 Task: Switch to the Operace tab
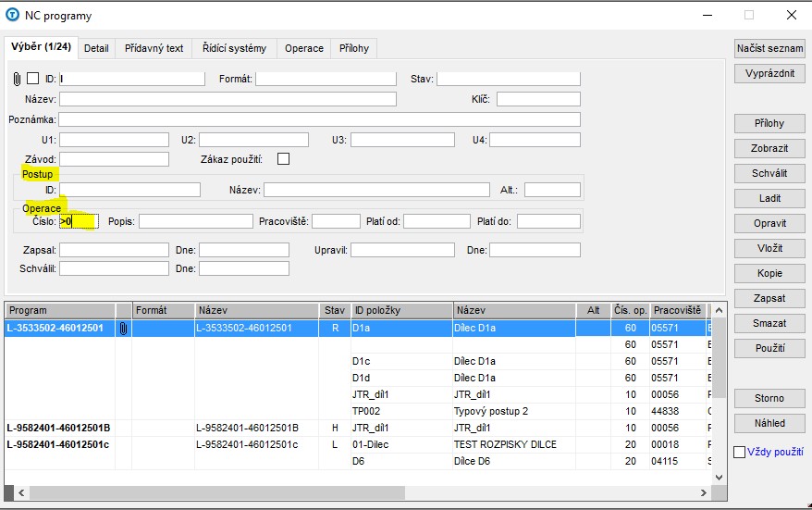point(304,48)
